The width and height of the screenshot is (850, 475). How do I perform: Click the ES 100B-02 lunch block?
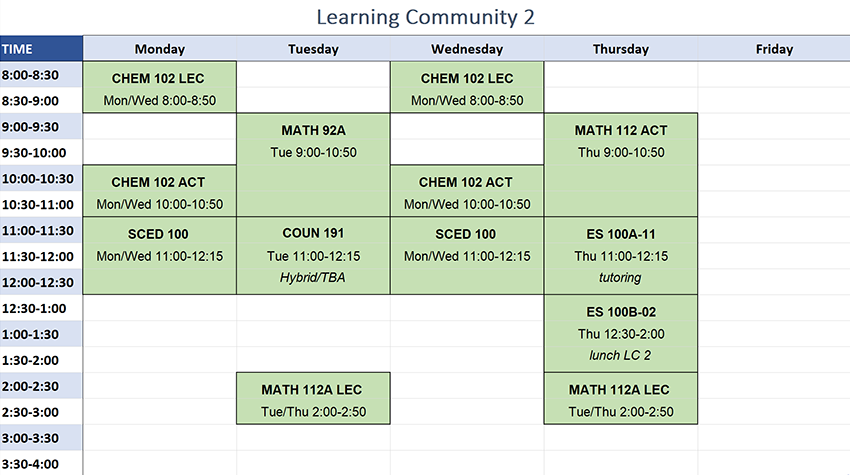pyautogui.click(x=620, y=333)
